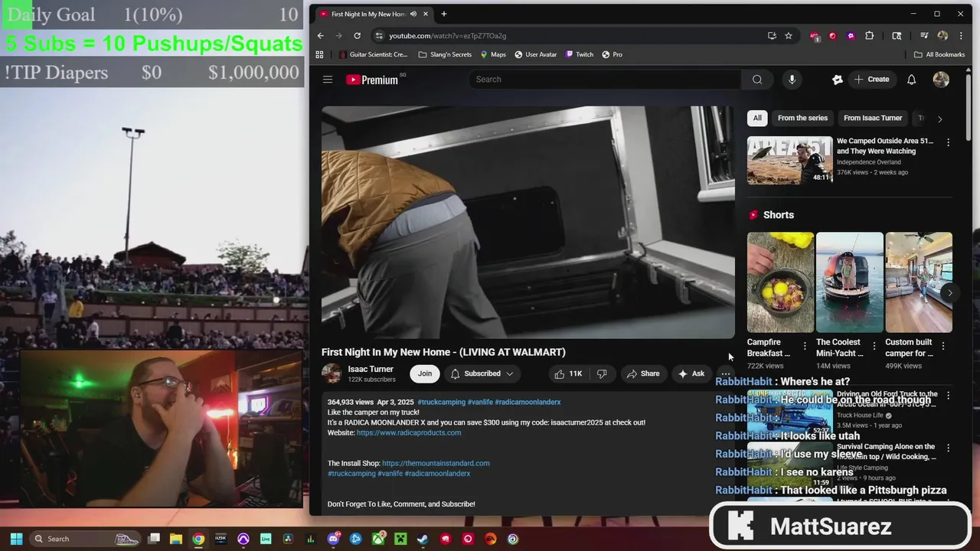
Task: Open File Explorer from the taskbar
Action: point(176,539)
